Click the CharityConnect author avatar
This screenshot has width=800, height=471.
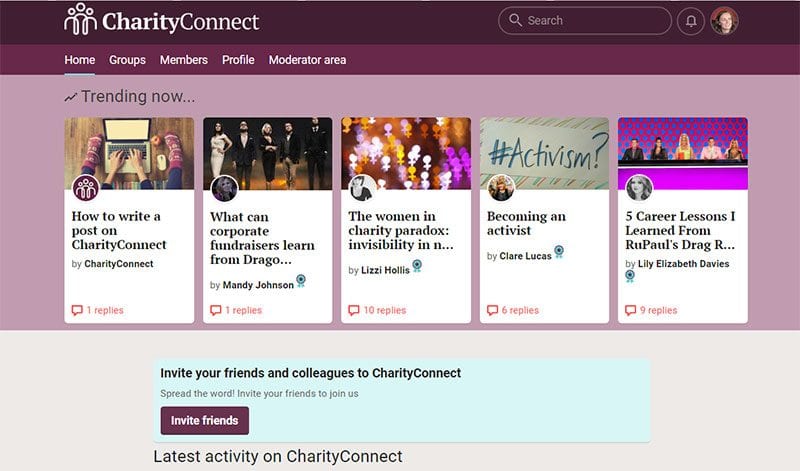pos(86,188)
